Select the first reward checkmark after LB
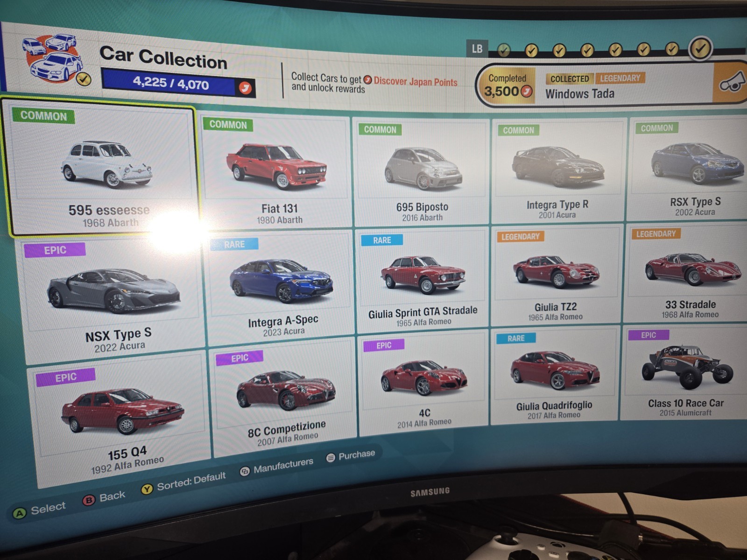The width and height of the screenshot is (747, 560). pyautogui.click(x=503, y=50)
